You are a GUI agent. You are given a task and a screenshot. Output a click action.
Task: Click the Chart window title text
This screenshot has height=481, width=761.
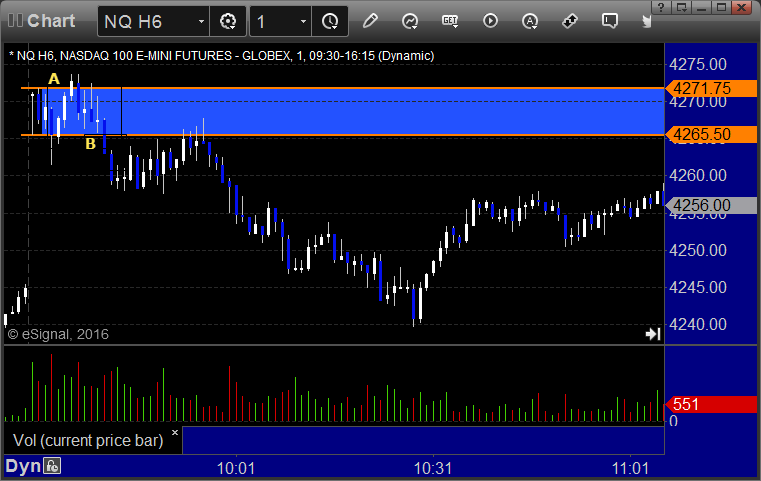(51, 21)
